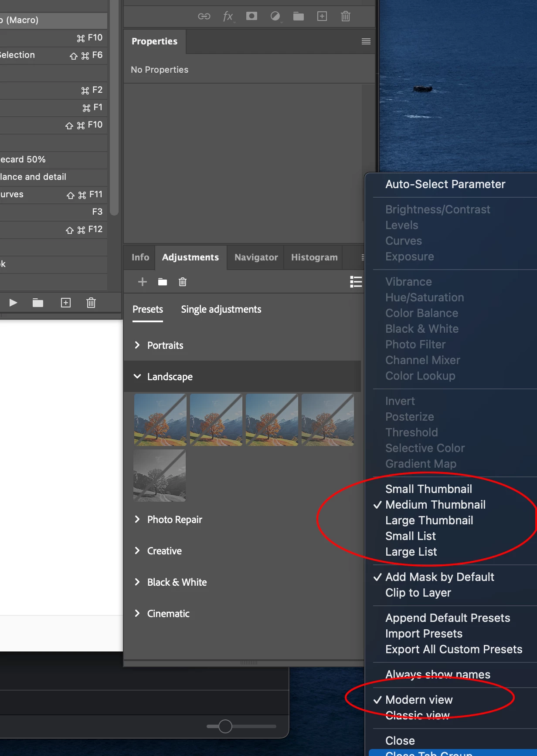
Task: Adjust the zoom slider handle
Action: [225, 726]
